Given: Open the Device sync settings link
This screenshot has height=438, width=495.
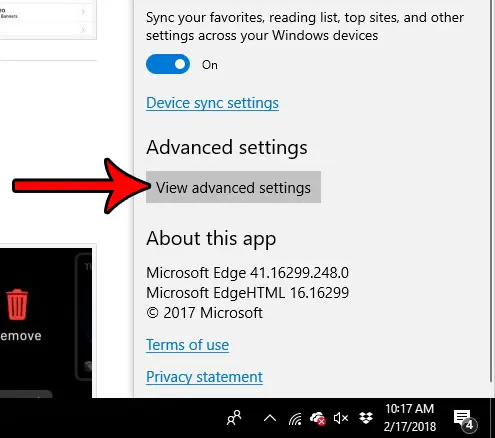Looking at the screenshot, I should click(x=212, y=103).
